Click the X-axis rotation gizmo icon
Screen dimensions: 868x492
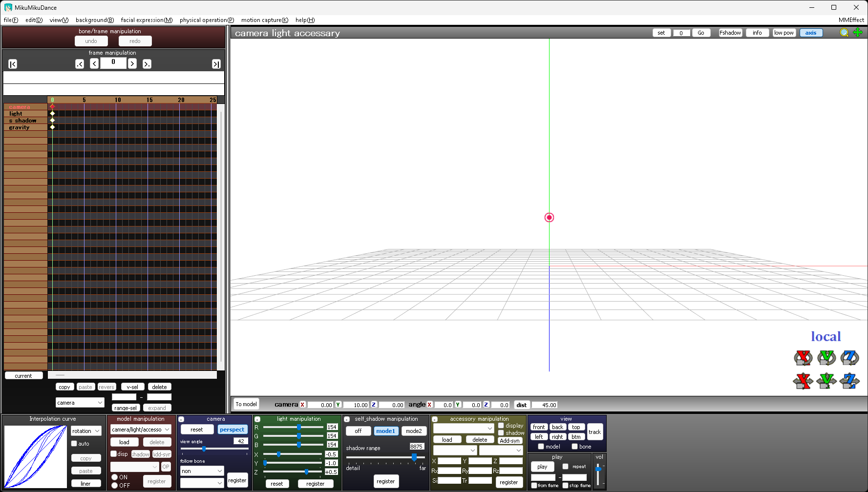(803, 358)
